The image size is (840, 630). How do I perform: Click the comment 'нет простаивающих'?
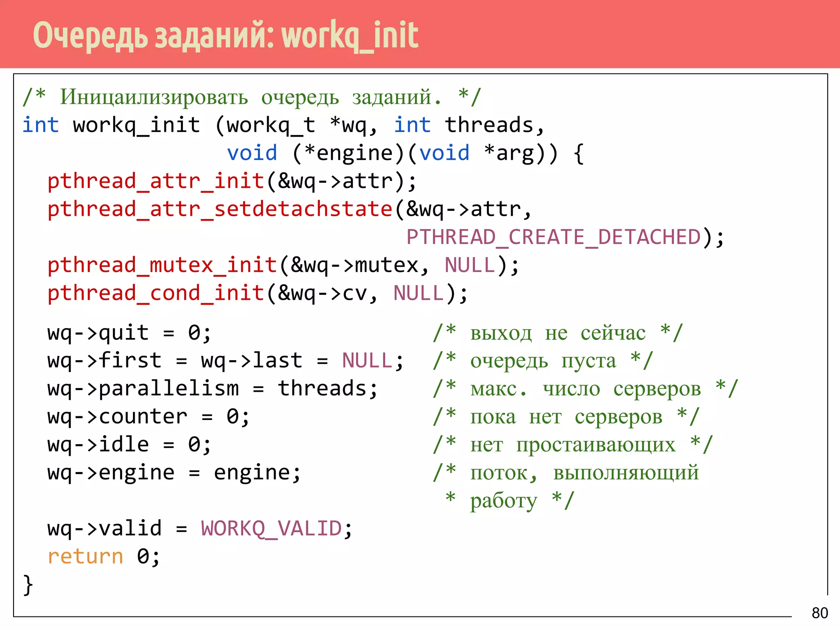pos(573,445)
